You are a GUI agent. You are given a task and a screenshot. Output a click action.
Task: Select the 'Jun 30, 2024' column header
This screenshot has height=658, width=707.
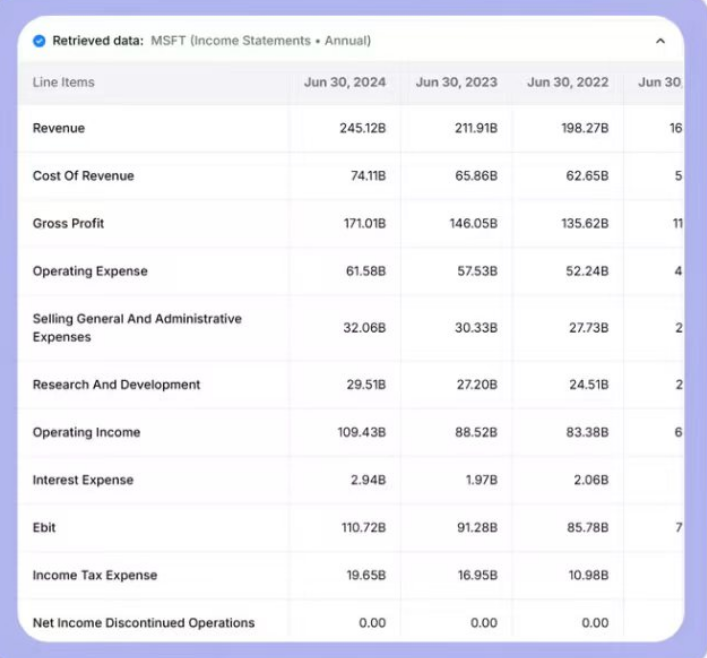pos(345,82)
